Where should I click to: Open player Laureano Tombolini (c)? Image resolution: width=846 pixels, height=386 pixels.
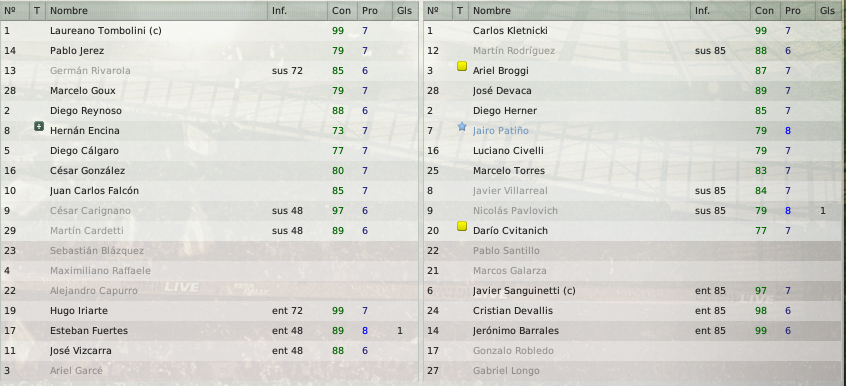pyautogui.click(x=106, y=31)
